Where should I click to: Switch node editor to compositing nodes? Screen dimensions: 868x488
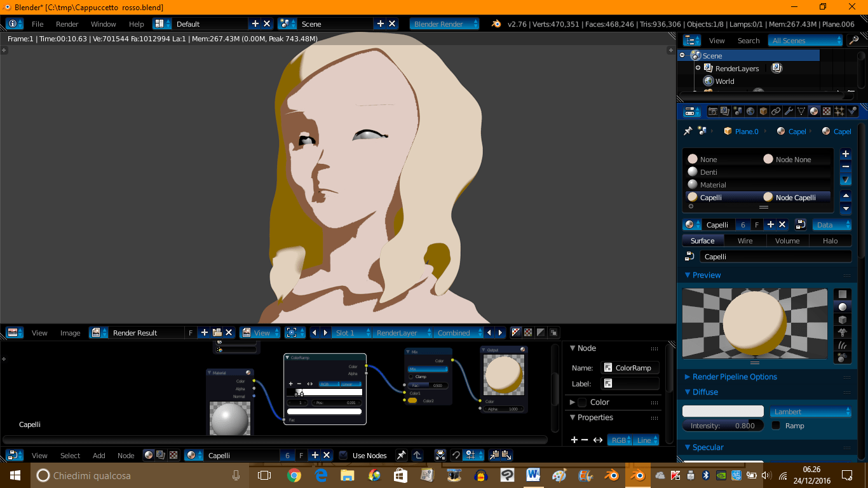tap(161, 455)
